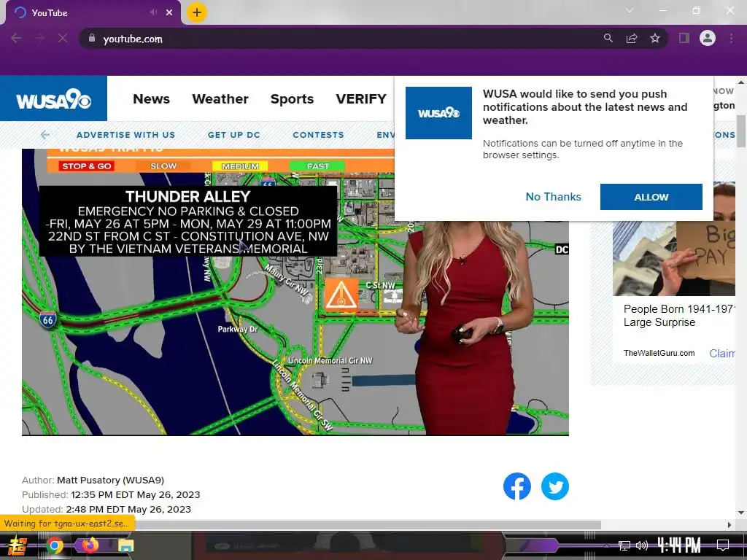Click the vertical scrollbar down arrow
Image resolution: width=747 pixels, height=560 pixels.
741,513
